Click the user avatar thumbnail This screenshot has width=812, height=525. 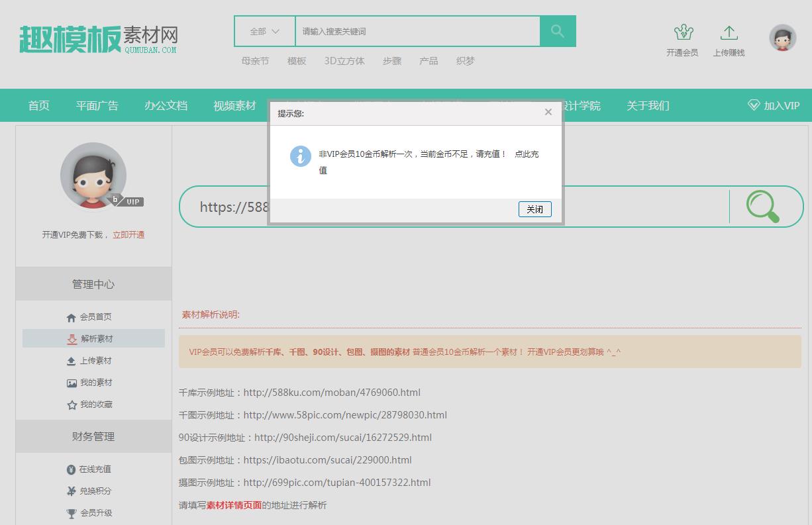click(x=782, y=38)
